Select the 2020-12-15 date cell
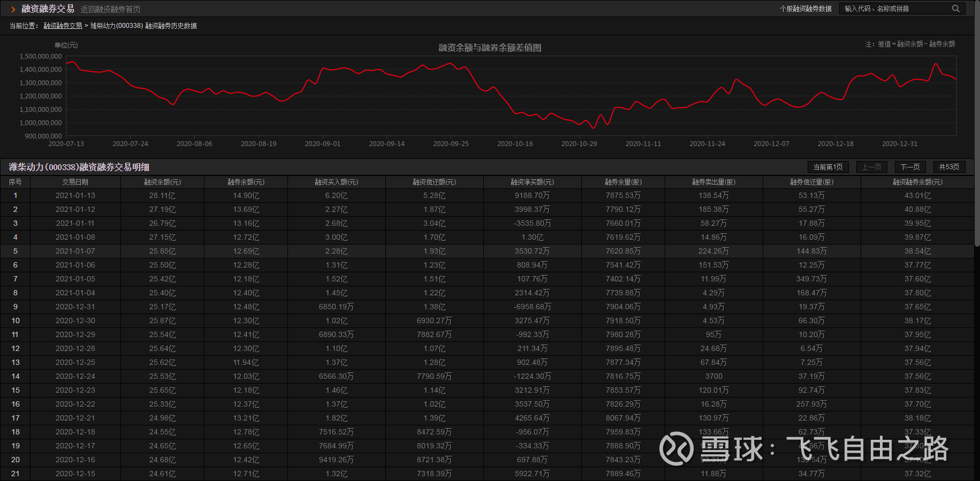 pos(75,474)
